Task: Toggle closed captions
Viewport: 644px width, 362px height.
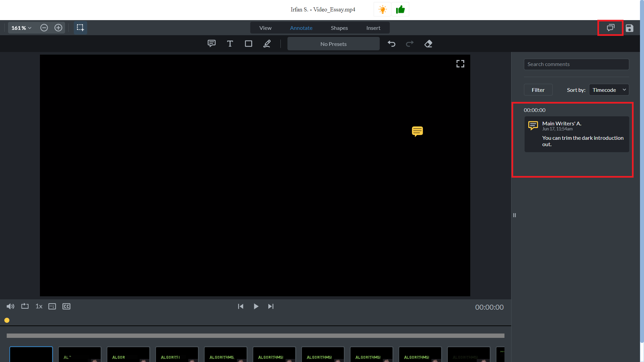Action: [66, 306]
